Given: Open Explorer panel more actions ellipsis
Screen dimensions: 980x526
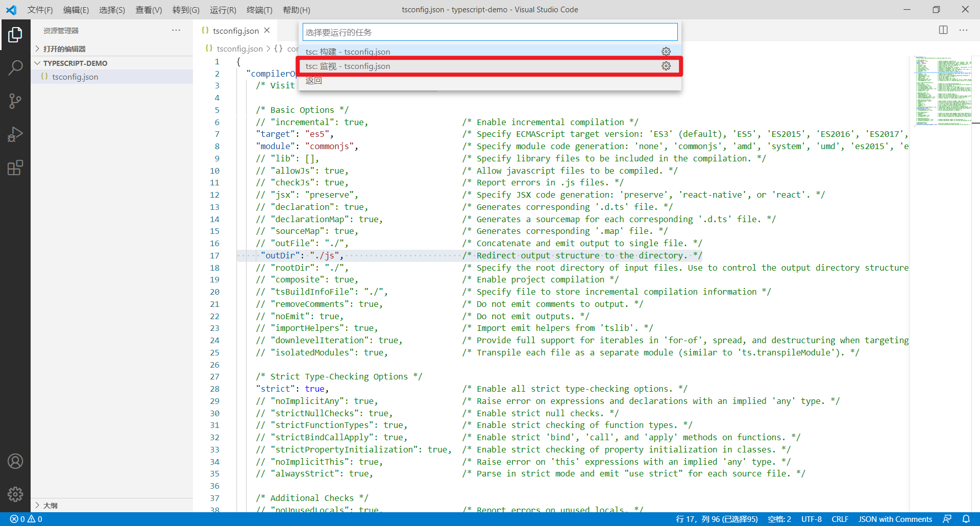Looking at the screenshot, I should point(176,30).
